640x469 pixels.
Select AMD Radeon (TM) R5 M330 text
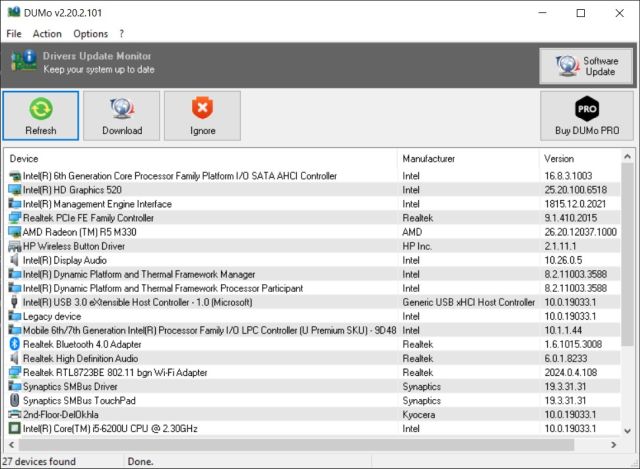[x=80, y=232]
